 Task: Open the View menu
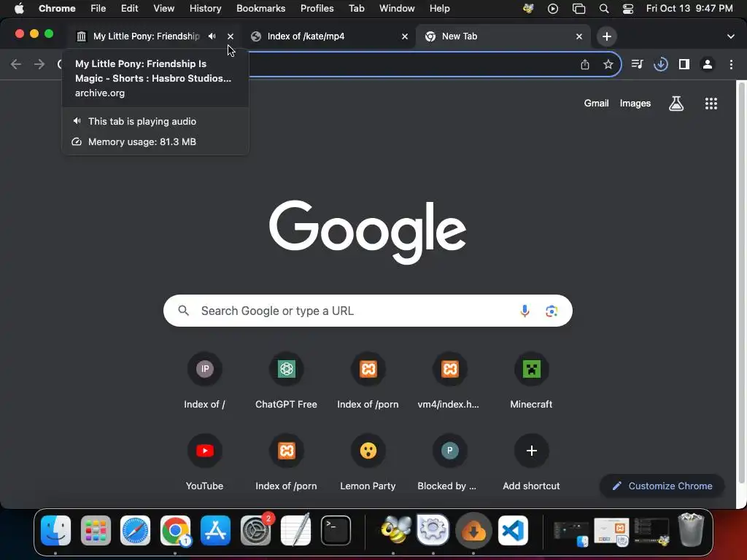163,9
